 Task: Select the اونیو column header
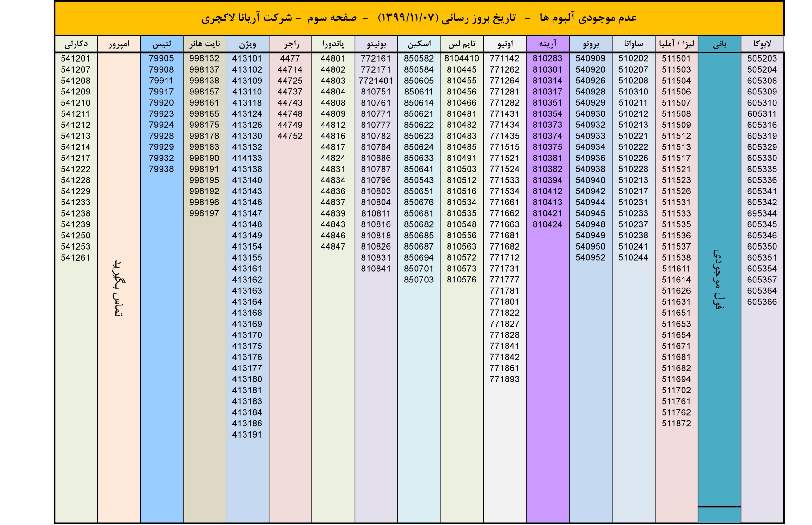point(504,44)
